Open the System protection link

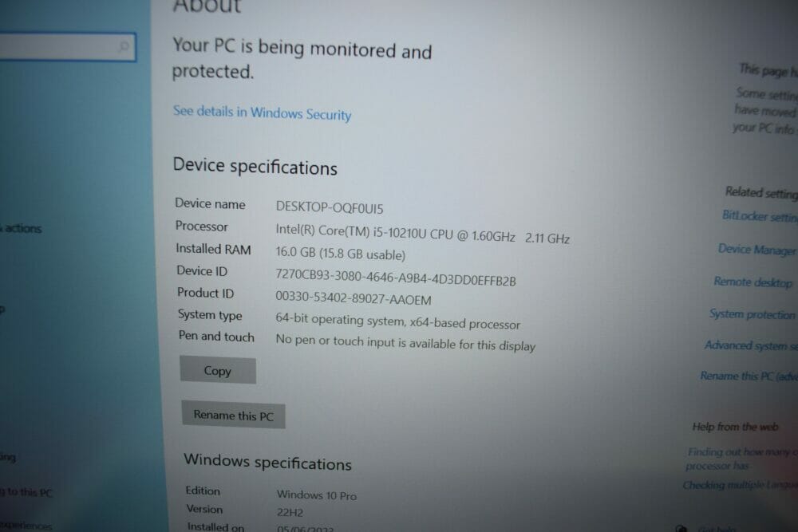point(752,314)
